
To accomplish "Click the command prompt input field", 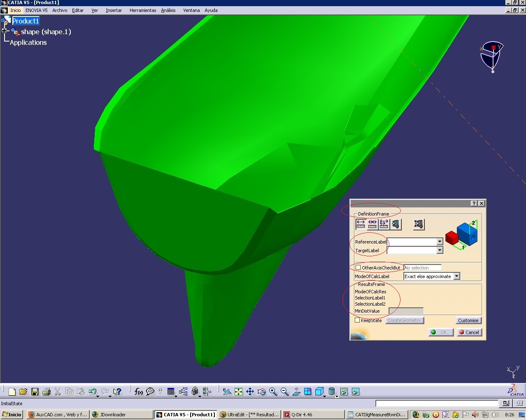I will (x=437, y=403).
